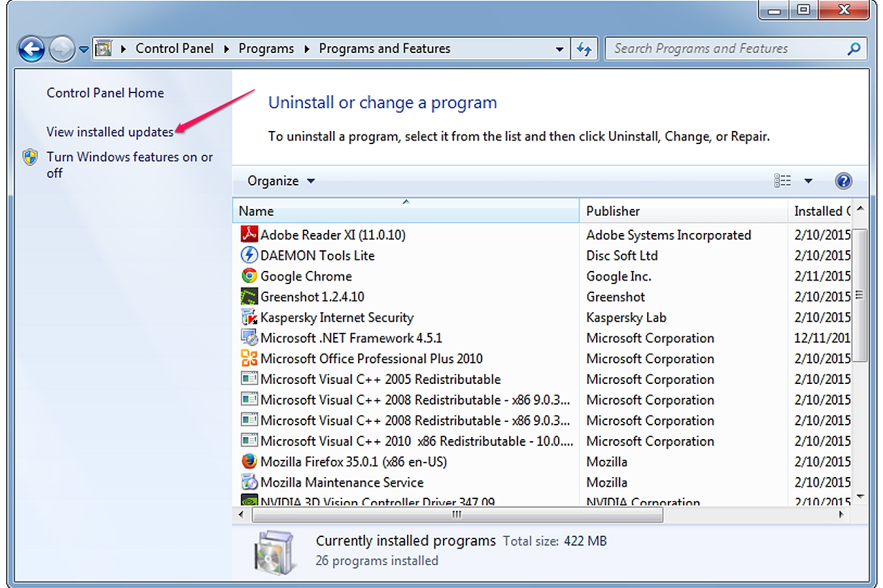The height and width of the screenshot is (588, 883).
Task: Select DAEMON Tools Lite program name
Action: pyautogui.click(x=317, y=255)
